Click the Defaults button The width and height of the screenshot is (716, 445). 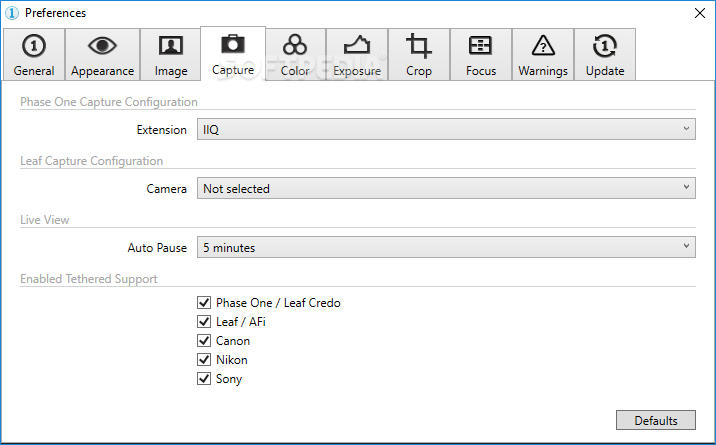tap(656, 420)
